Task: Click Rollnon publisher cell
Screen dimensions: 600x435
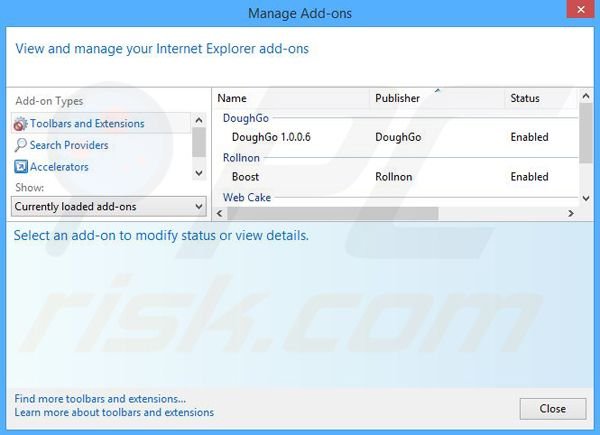Action: coord(393,177)
